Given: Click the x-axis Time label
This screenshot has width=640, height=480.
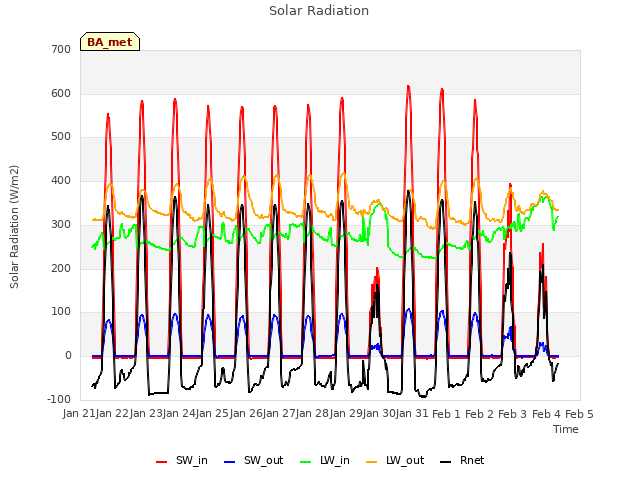Looking at the screenshot, I should [x=566, y=429].
